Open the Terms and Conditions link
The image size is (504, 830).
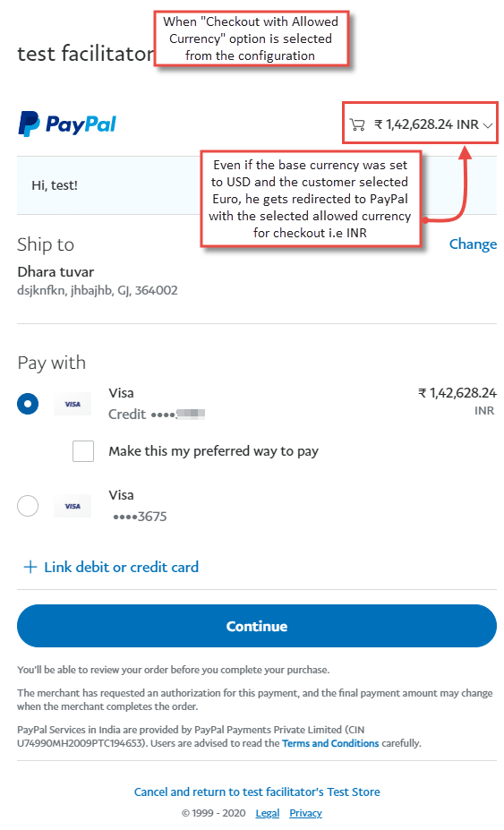pos(330,743)
